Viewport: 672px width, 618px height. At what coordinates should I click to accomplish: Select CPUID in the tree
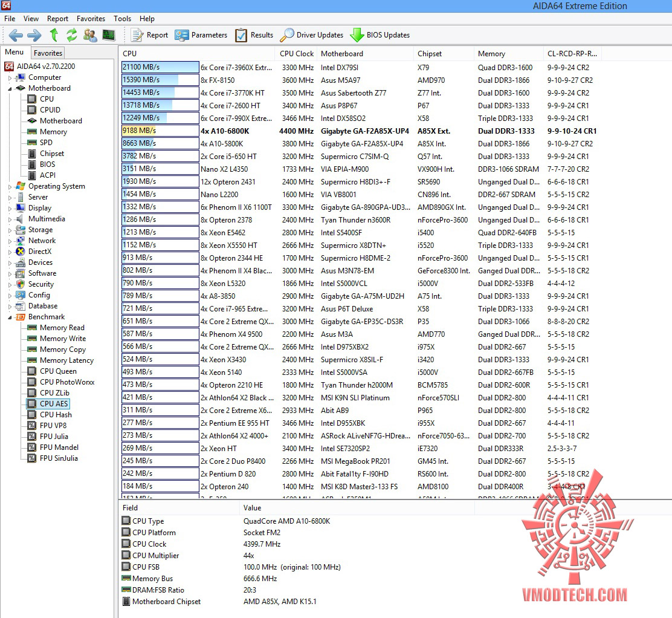50,110
